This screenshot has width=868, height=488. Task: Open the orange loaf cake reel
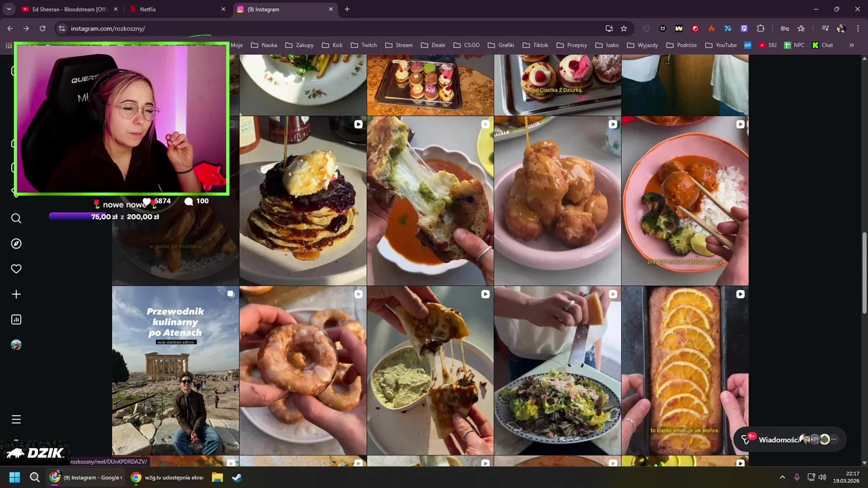pos(685,371)
